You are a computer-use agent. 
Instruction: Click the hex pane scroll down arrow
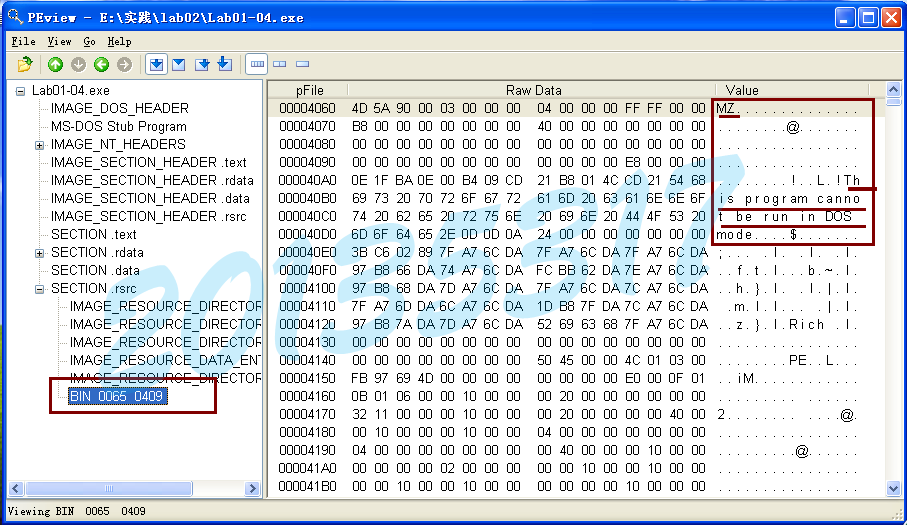(x=893, y=489)
